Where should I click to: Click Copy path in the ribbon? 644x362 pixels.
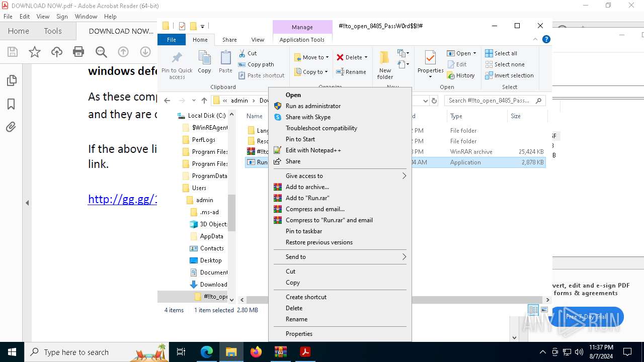tap(256, 64)
